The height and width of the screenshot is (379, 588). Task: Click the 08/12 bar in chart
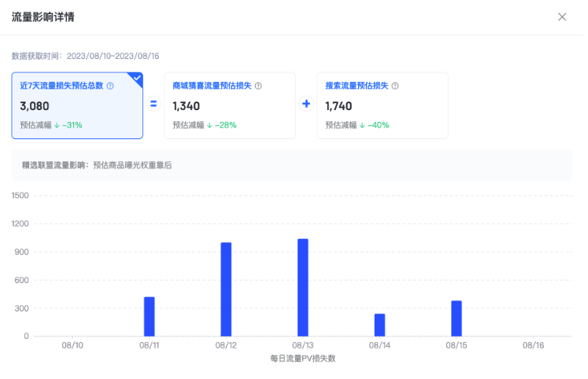pos(226,289)
